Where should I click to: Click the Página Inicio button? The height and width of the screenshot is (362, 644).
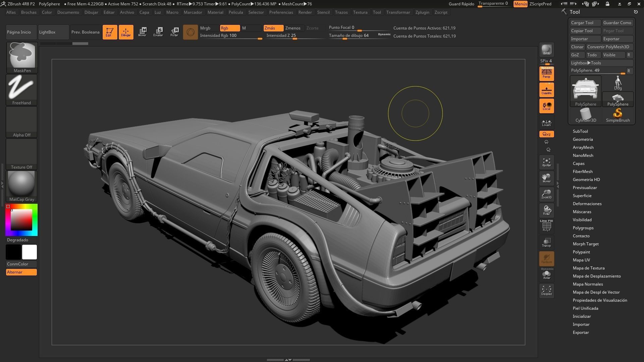pyautogui.click(x=21, y=32)
